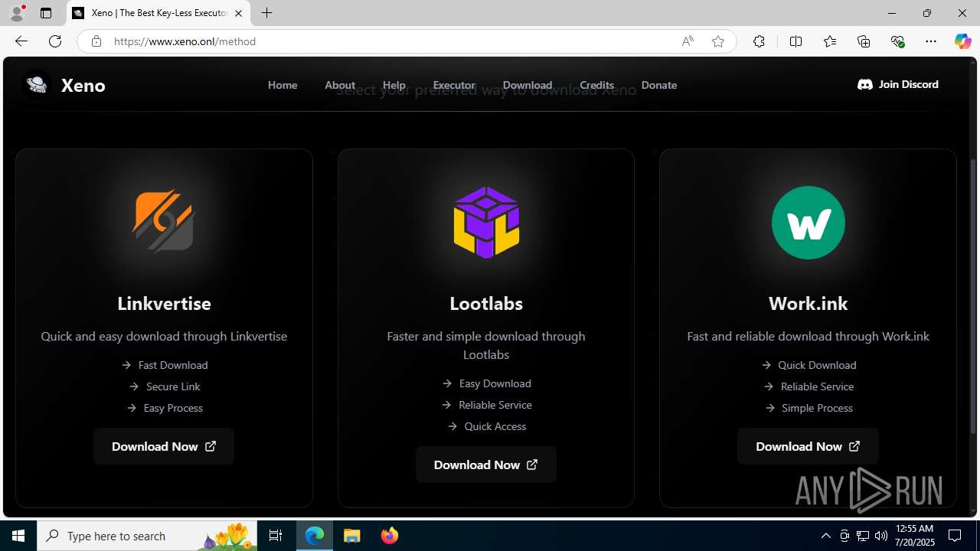Viewport: 980px width, 551px height.
Task: Open the Credits nav item
Action: (x=597, y=85)
